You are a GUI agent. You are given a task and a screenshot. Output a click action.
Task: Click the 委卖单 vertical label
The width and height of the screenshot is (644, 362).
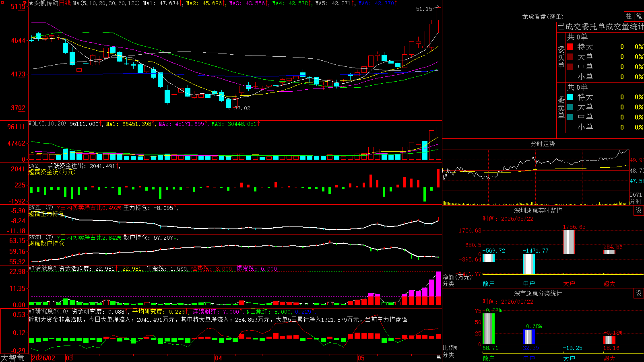click(x=561, y=107)
